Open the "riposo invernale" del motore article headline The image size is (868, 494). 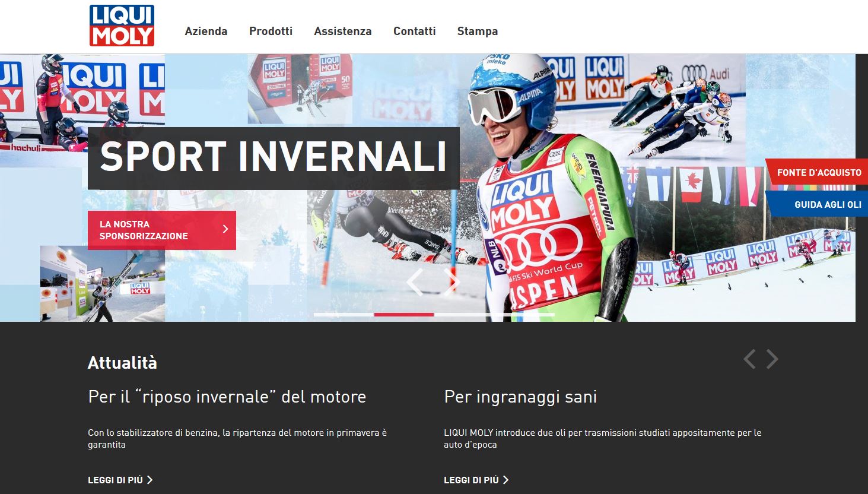[x=227, y=397]
